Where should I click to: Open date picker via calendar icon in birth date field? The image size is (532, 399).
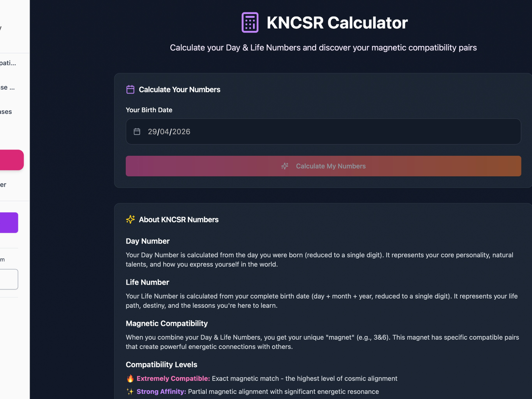tap(137, 132)
